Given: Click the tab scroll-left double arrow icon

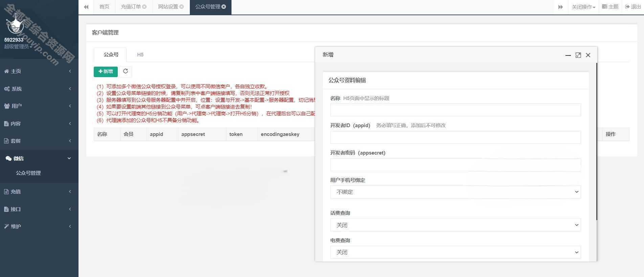Looking at the screenshot, I should pos(86,7).
